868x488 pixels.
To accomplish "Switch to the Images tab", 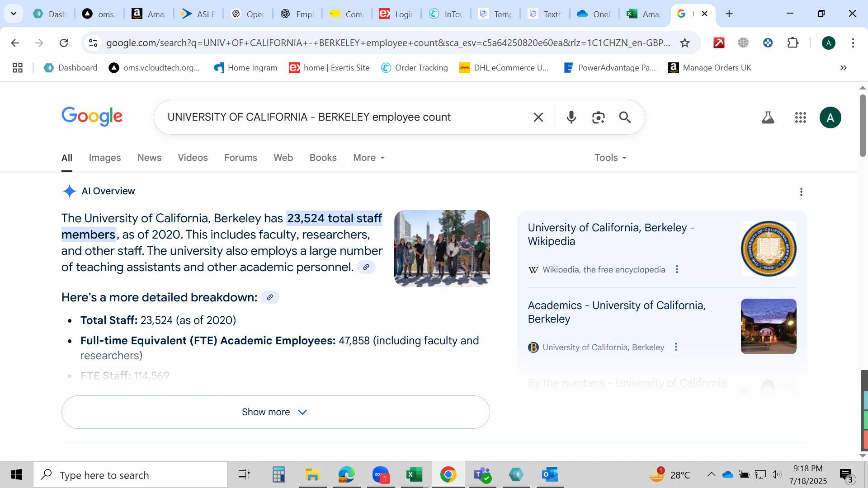I will coord(105,158).
